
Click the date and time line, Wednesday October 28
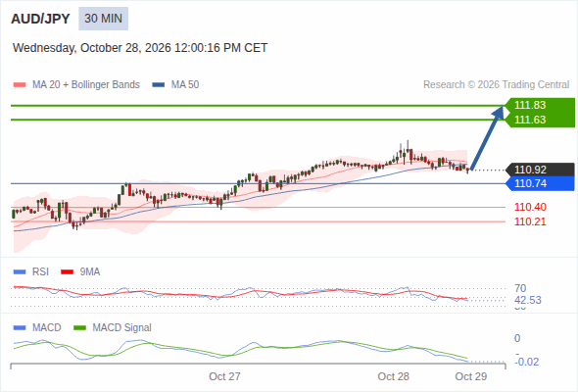click(x=140, y=48)
